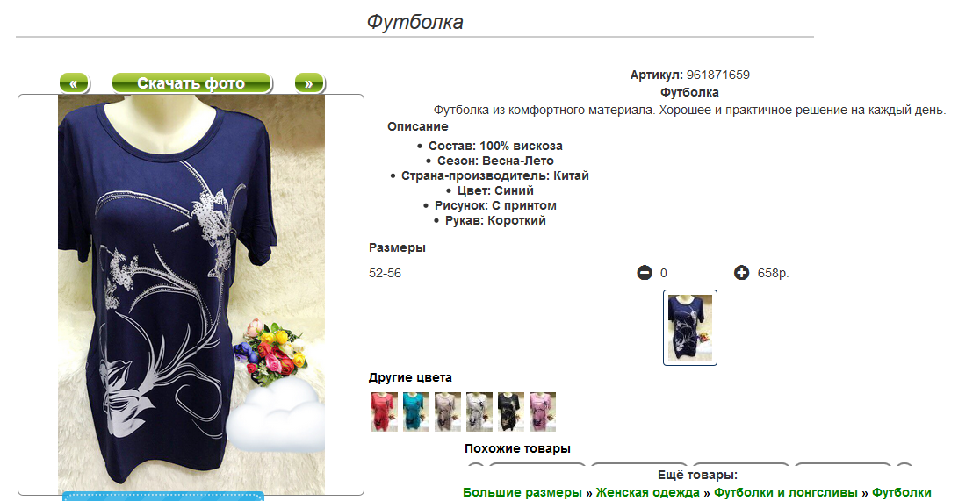Go to the previous photo with « button

coord(74,83)
